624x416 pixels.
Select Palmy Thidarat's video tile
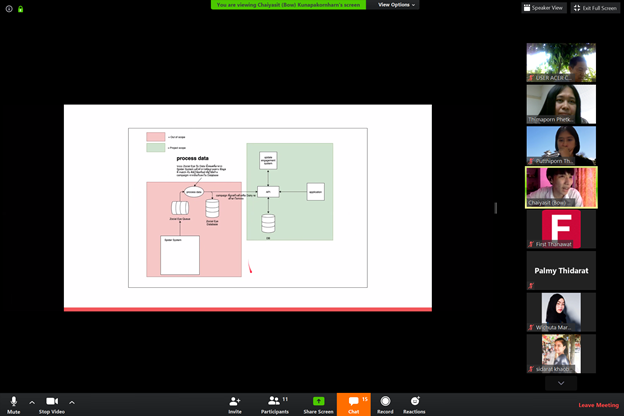coord(560,270)
